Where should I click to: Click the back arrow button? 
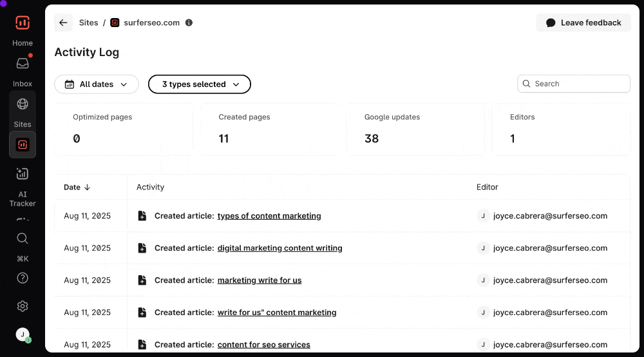coord(63,23)
